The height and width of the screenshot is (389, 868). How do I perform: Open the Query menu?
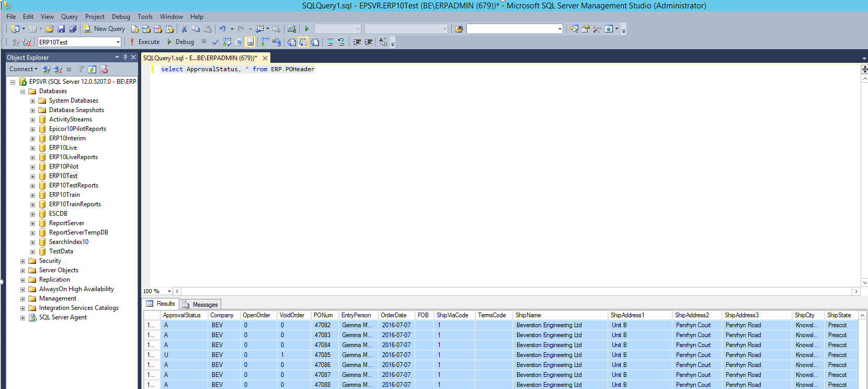(x=70, y=17)
